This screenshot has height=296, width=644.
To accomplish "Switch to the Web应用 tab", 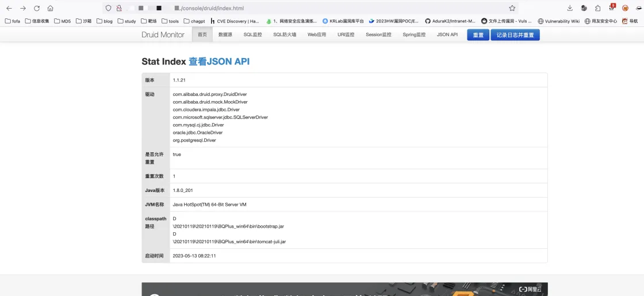I will [317, 35].
